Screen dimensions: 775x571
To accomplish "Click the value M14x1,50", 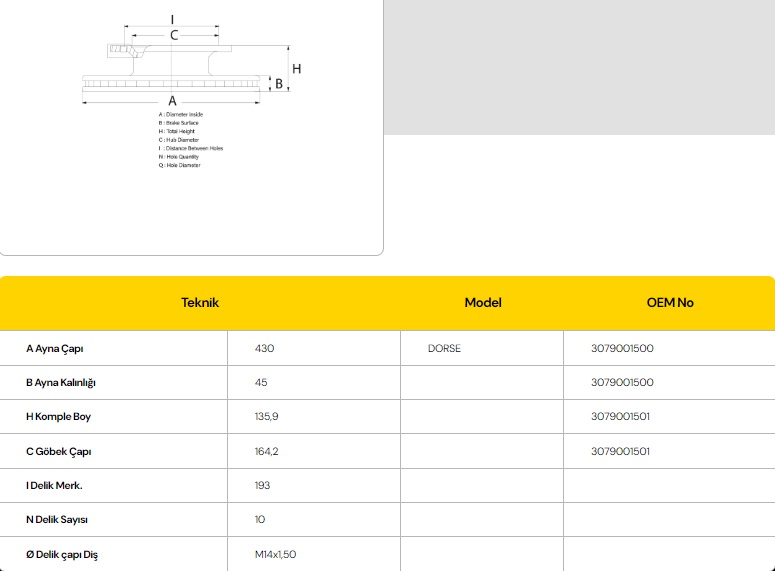I will click(x=275, y=554).
